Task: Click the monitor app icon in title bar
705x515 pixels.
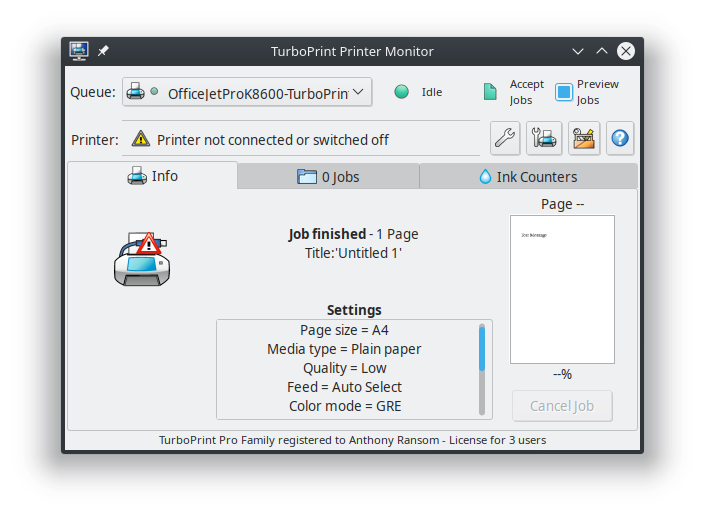Action: click(80, 51)
